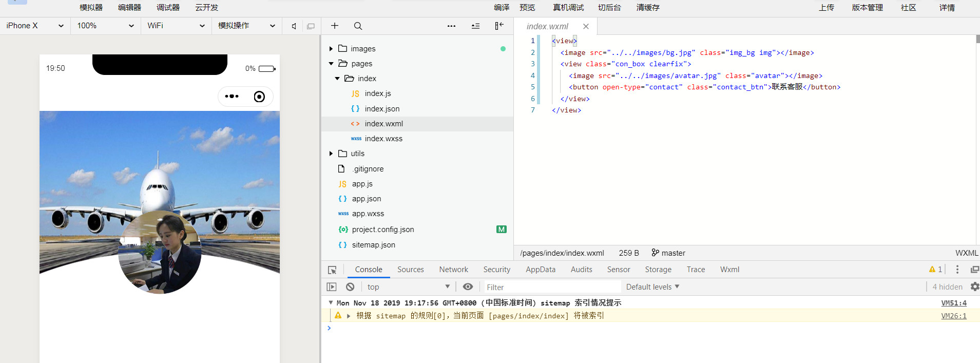
Task: Open the Default levels dropdown
Action: click(652, 287)
